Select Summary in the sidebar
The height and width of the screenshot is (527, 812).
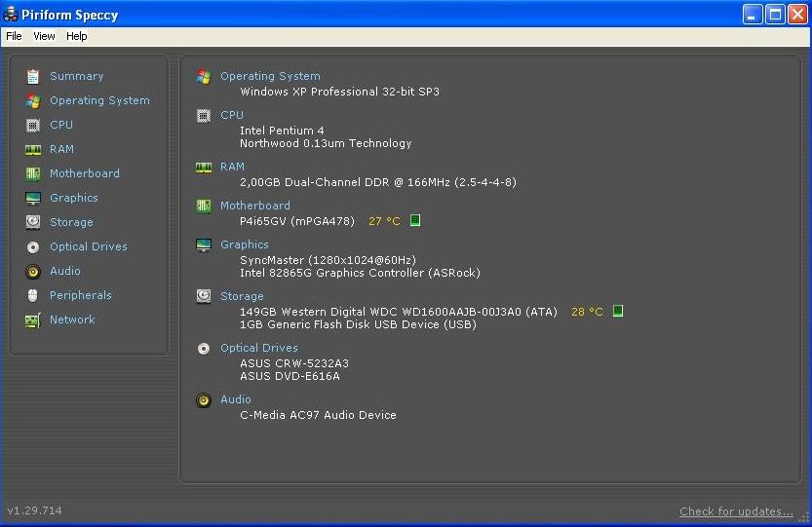(x=77, y=77)
